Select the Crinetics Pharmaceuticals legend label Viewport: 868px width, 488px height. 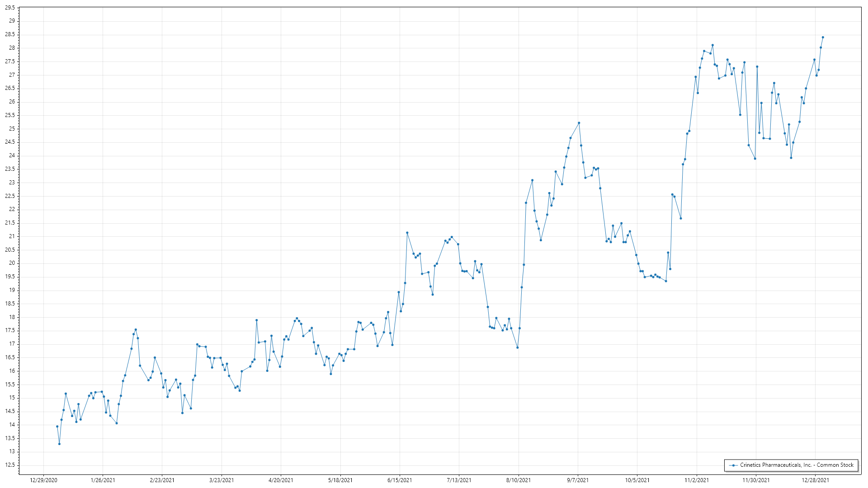(x=797, y=465)
